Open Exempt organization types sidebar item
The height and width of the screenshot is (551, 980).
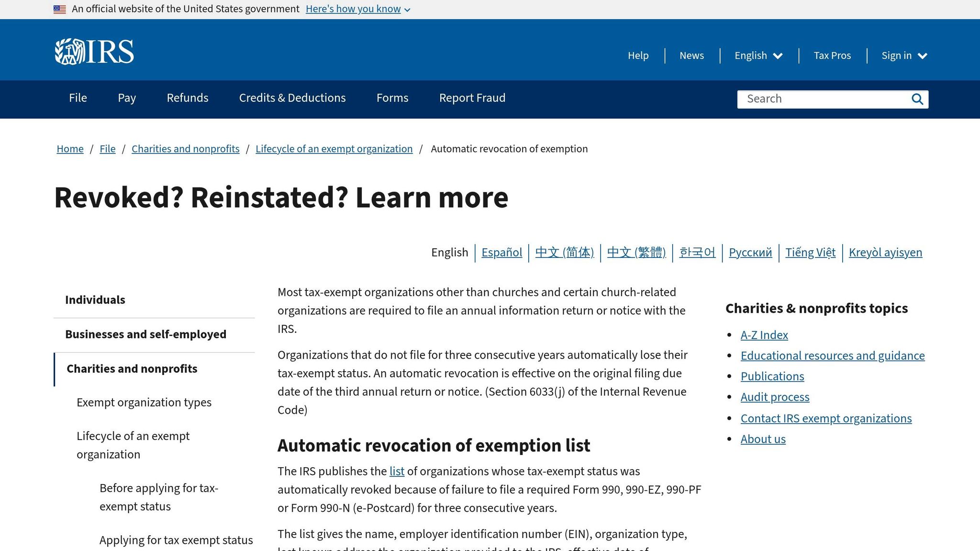click(x=144, y=403)
